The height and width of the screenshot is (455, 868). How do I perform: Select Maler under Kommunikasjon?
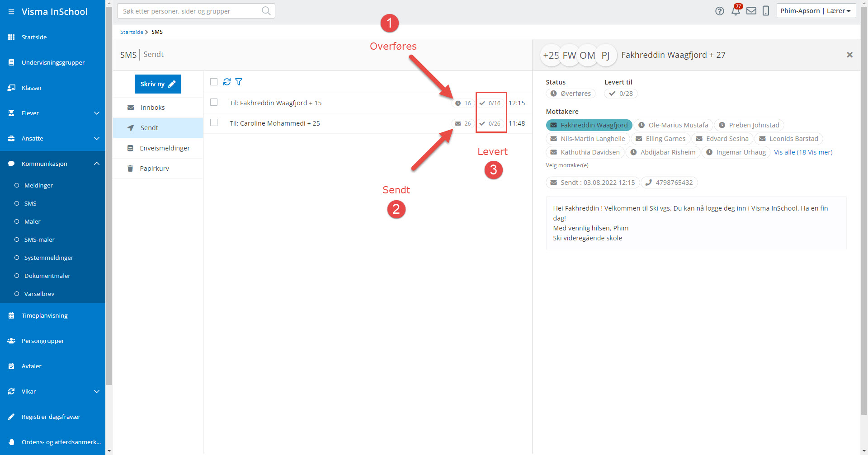pos(52,221)
